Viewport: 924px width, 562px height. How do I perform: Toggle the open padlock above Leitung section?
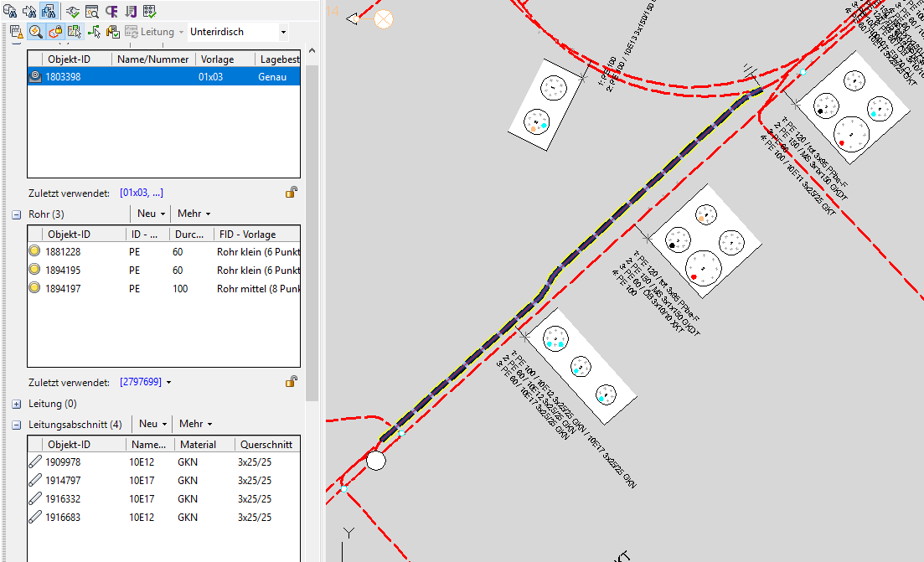coord(292,381)
